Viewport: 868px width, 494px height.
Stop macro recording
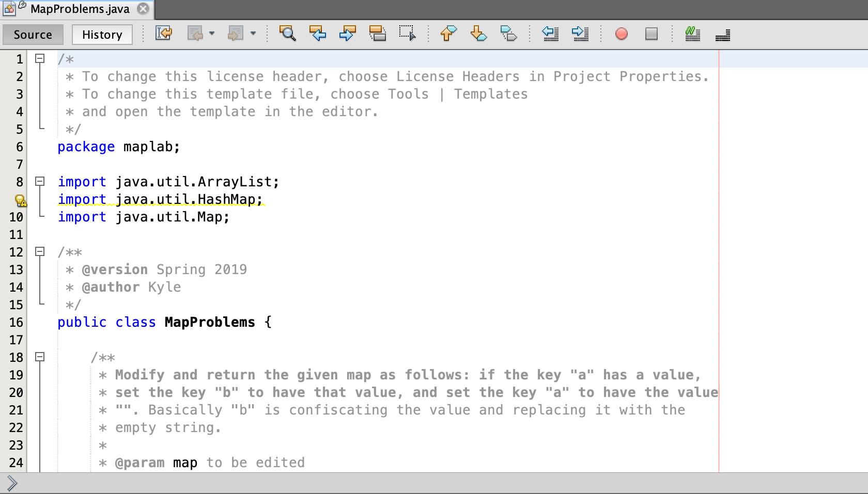(651, 34)
